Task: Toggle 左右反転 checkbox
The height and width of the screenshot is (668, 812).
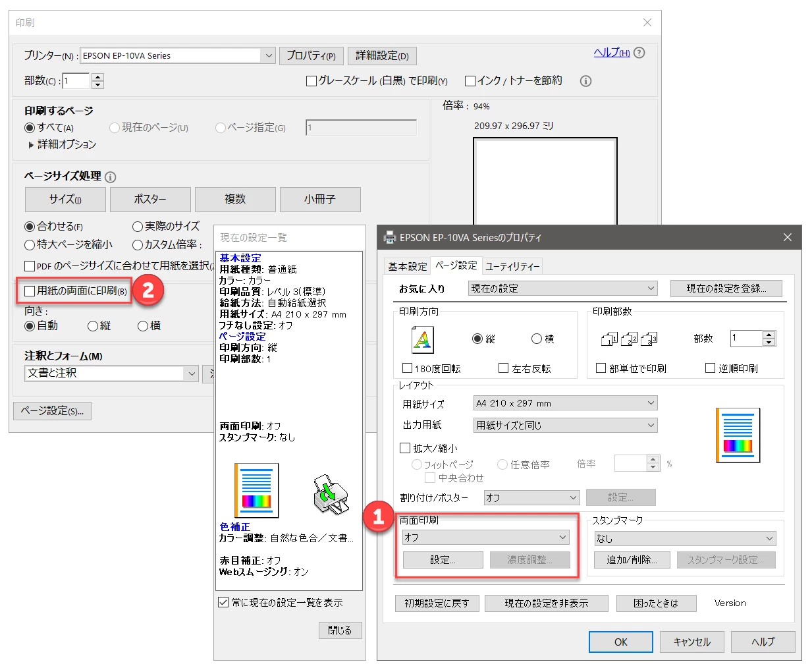Action: pyautogui.click(x=504, y=368)
